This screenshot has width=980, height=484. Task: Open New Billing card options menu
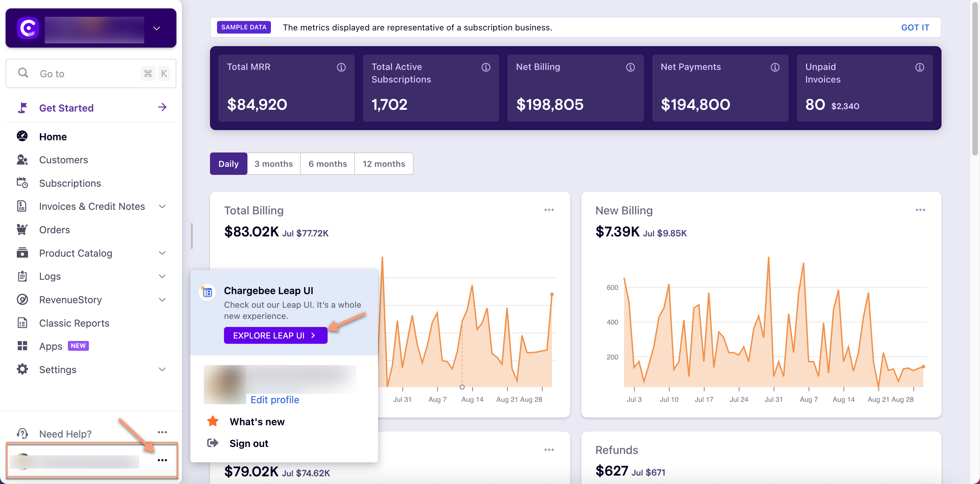point(920,210)
